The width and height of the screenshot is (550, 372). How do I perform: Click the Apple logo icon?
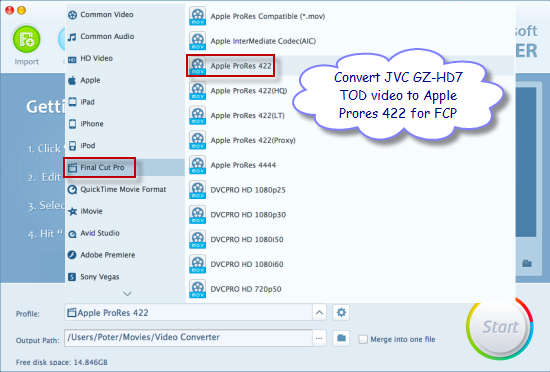(72, 80)
